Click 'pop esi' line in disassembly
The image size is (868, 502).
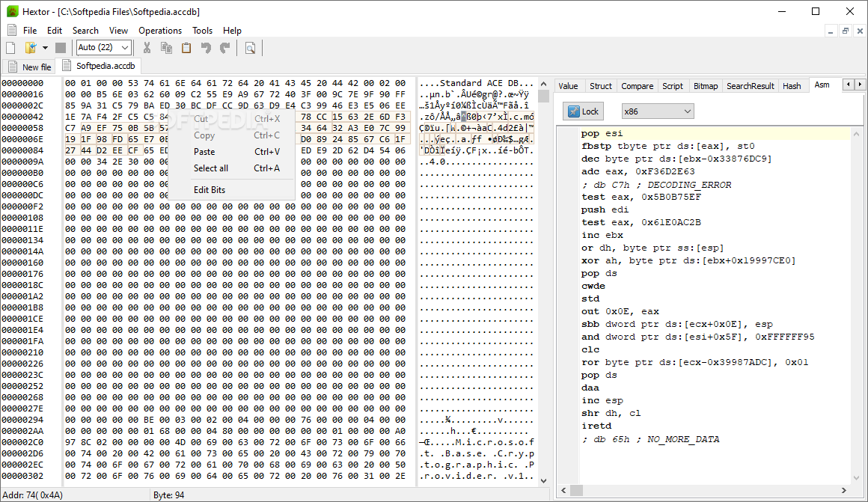pyautogui.click(x=602, y=133)
